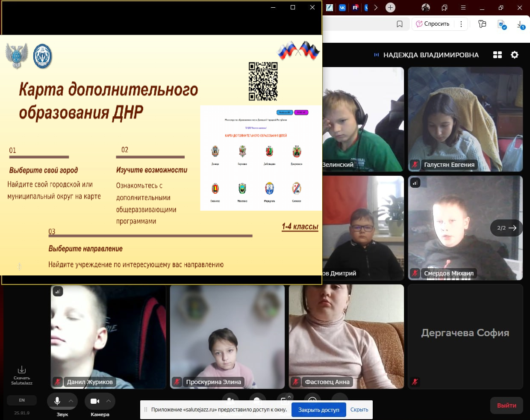This screenshot has height=420, width=530.
Task: Bookmark the page in address bar
Action: click(400, 24)
